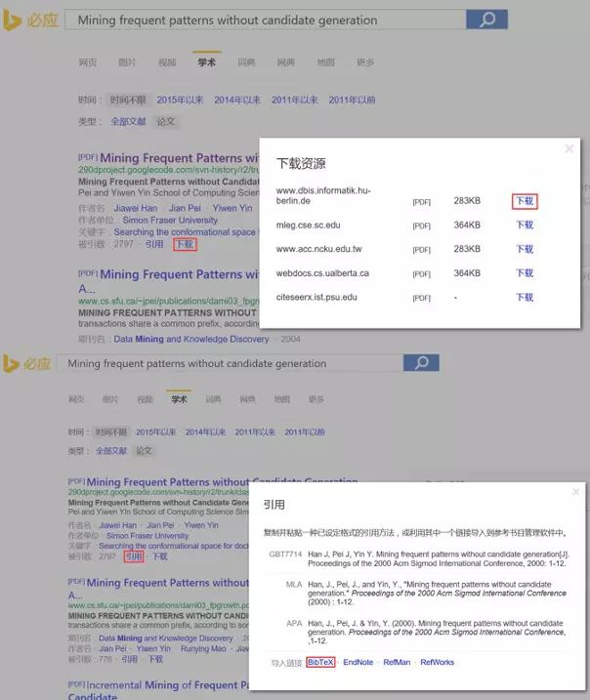The width and height of the screenshot is (590, 700).
Task: Close the 引用 citation popup
Action: (x=575, y=492)
